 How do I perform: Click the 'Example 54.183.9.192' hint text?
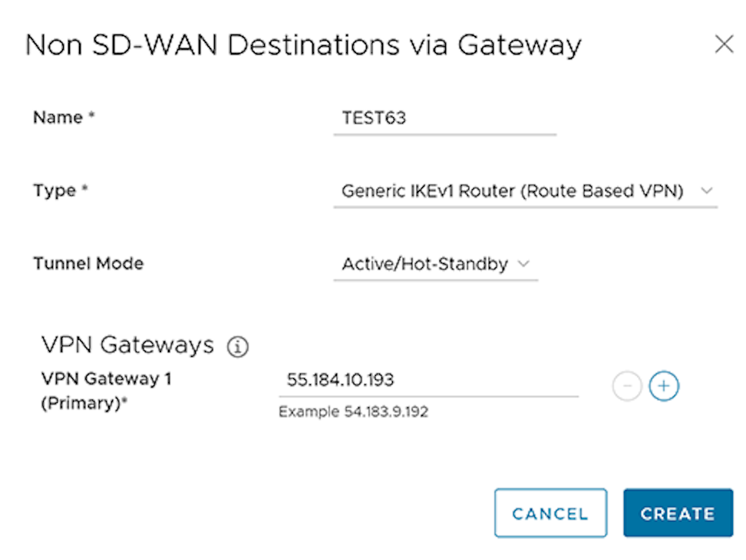(x=353, y=412)
